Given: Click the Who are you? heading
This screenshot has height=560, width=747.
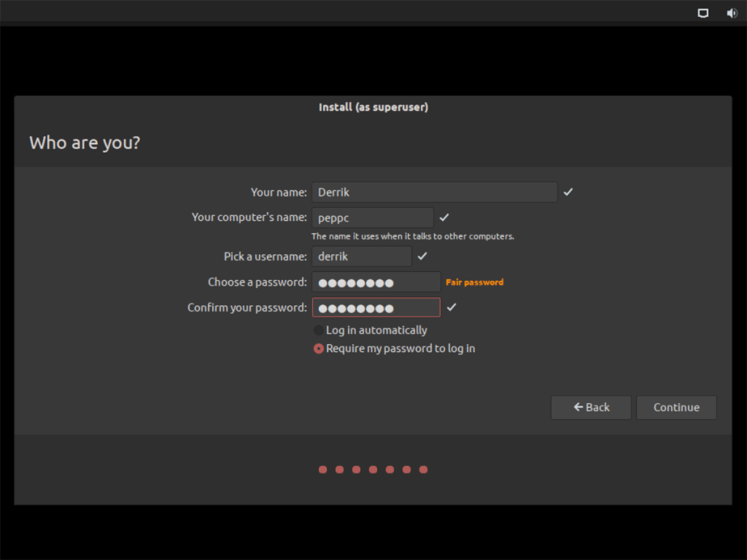Looking at the screenshot, I should pos(85,143).
